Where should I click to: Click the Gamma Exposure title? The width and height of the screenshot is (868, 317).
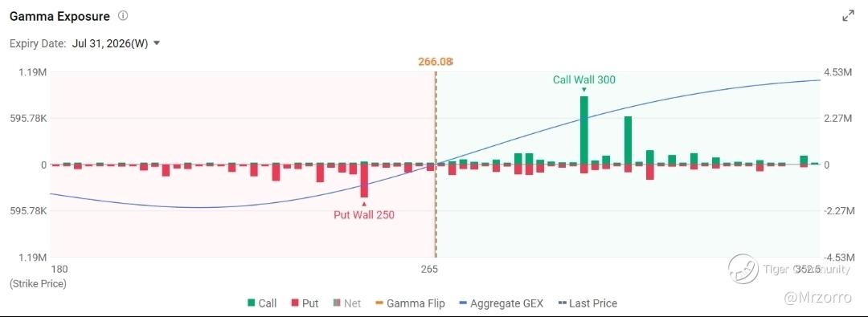pyautogui.click(x=59, y=16)
